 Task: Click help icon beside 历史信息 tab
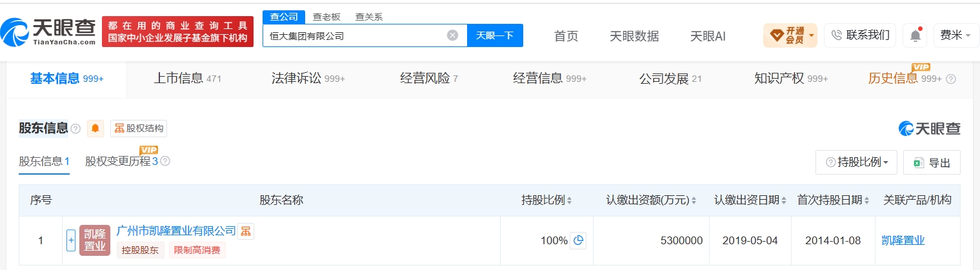tap(951, 79)
